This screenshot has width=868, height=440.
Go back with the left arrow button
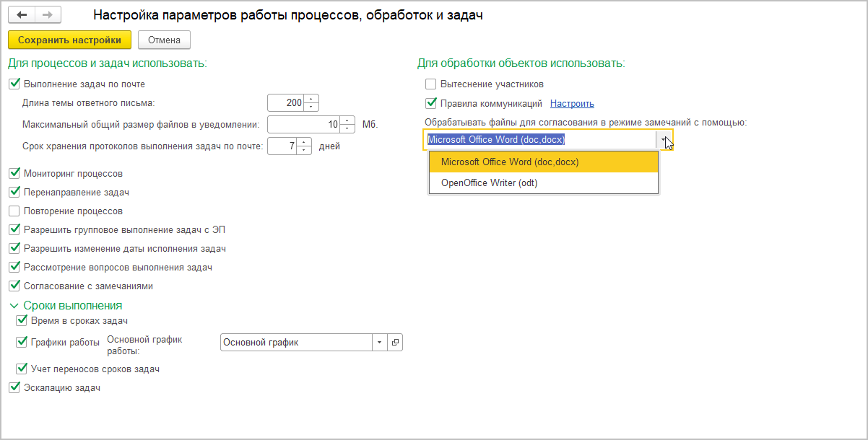22,15
